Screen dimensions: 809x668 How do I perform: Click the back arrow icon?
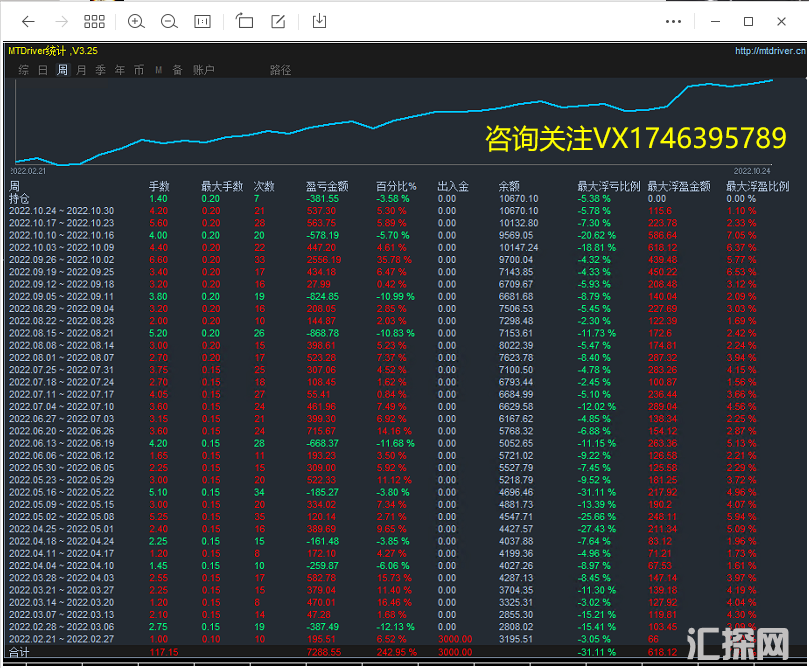coord(28,21)
